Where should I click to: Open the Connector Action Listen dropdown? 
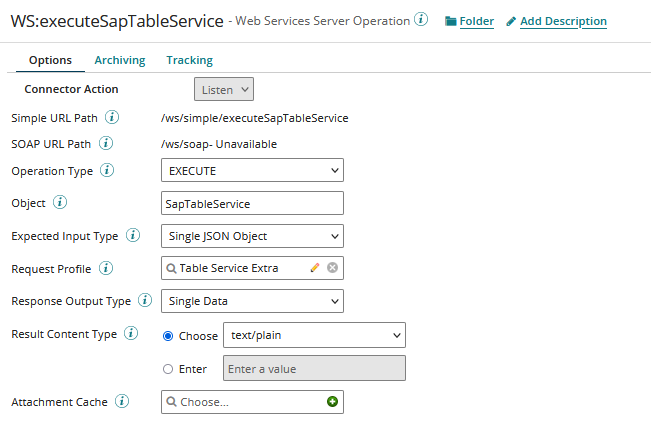(224, 90)
